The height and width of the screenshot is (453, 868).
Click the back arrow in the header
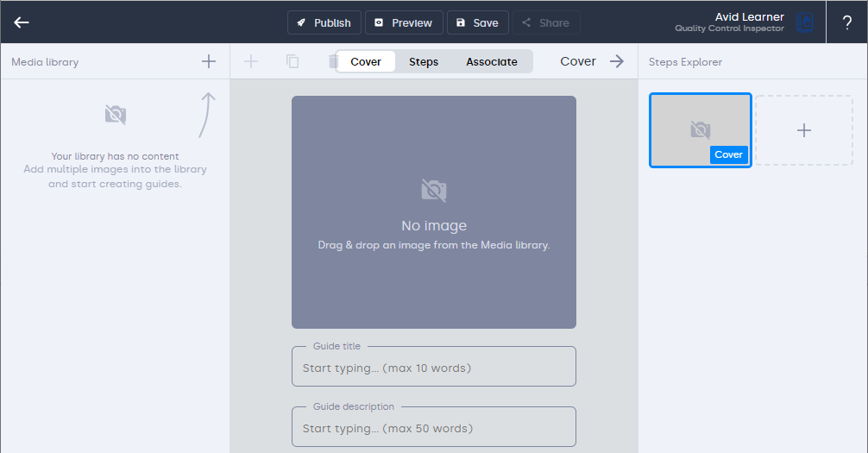(22, 22)
